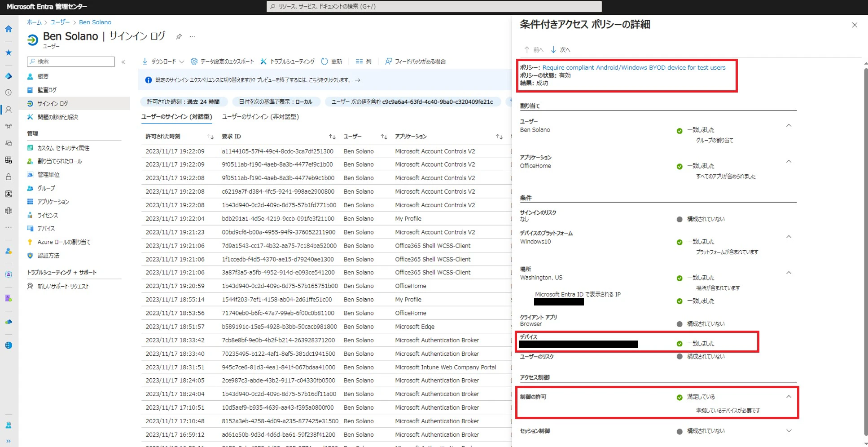Open the Require compliant Android/Windows BYOD policy link
This screenshot has width=868, height=447.
(x=634, y=67)
